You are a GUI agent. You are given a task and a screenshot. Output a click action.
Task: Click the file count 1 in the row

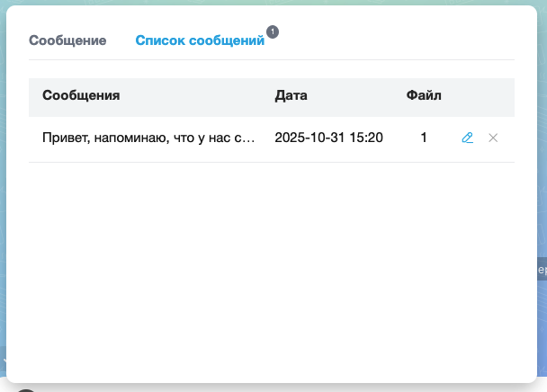pos(424,138)
